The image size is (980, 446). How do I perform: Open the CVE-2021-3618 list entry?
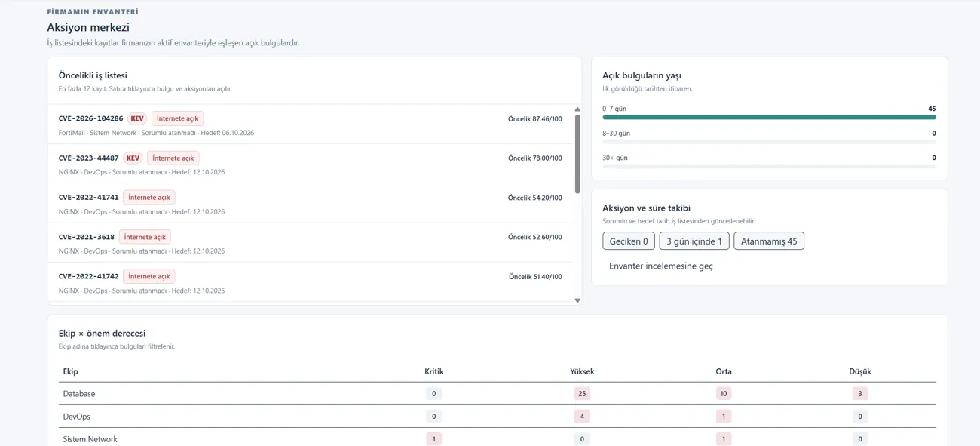point(310,243)
